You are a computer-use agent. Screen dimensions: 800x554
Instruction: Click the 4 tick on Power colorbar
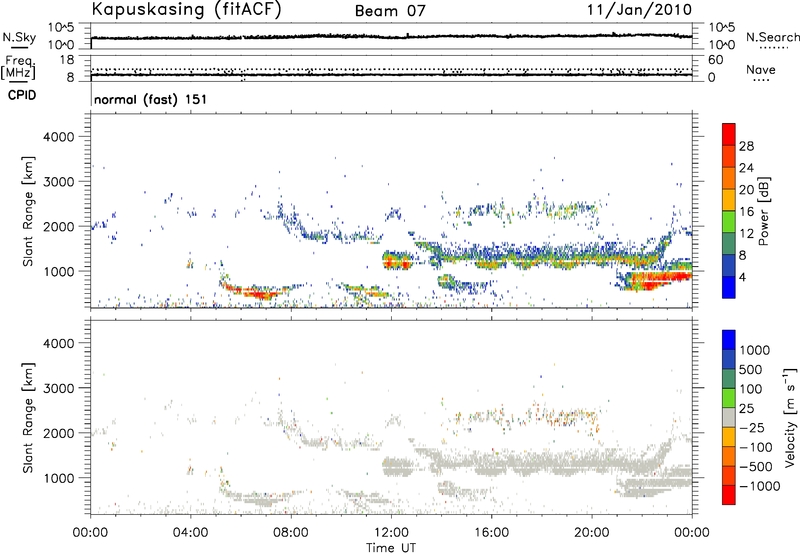pos(742,277)
